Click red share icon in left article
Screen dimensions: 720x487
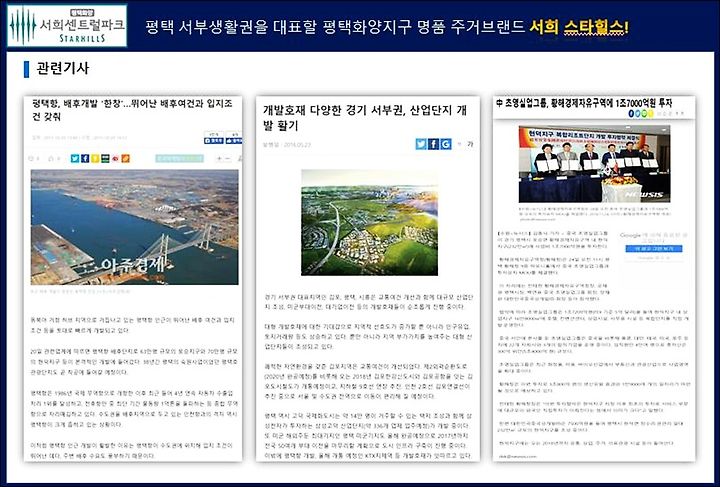(115, 159)
